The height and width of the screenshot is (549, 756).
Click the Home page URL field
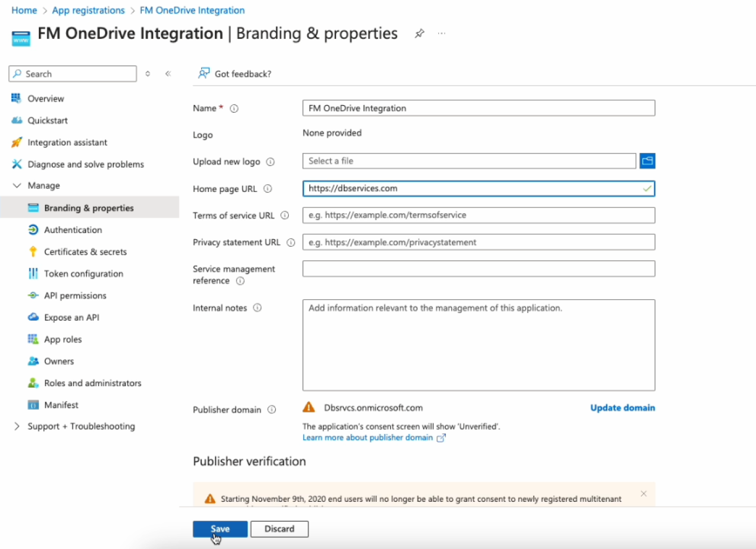(479, 188)
